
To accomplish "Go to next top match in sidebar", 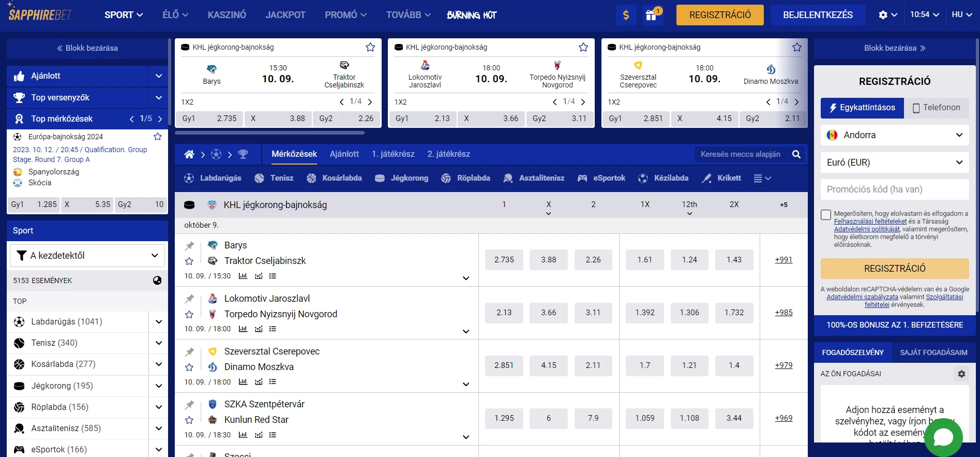I will pos(160,119).
